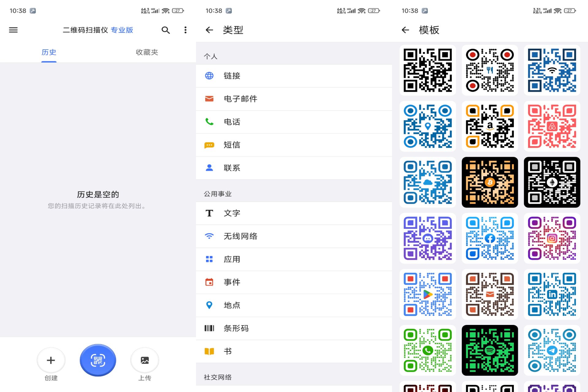
Task: Choose the 应用 type row
Action: pyautogui.click(x=294, y=259)
